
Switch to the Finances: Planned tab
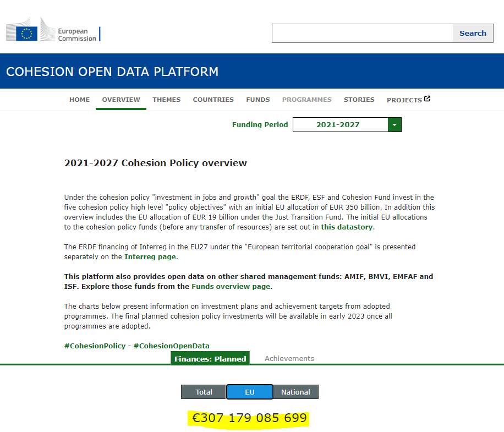(x=210, y=358)
